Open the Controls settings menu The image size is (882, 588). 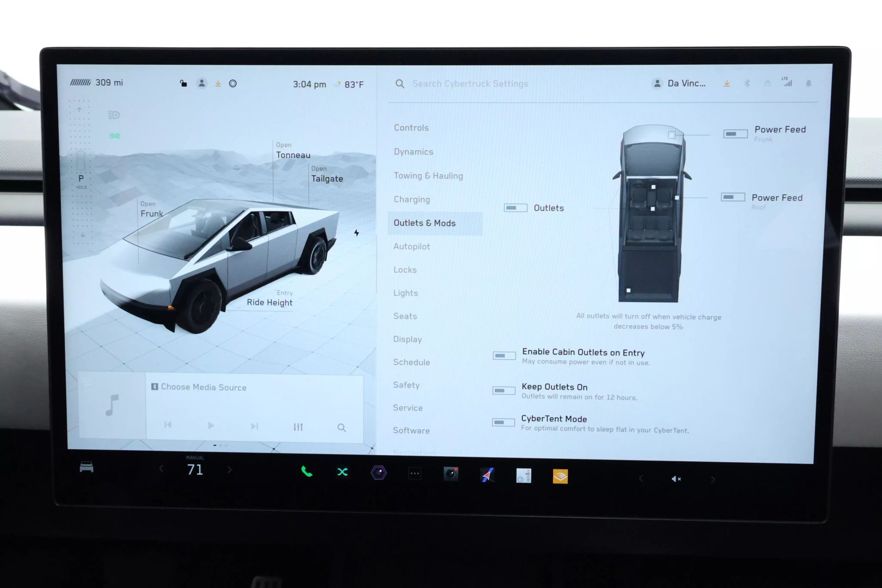411,127
